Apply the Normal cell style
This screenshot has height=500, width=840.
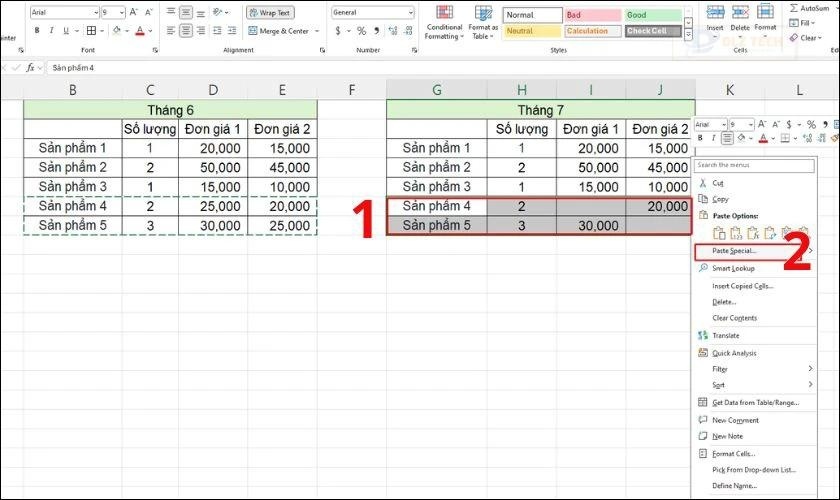[x=532, y=15]
